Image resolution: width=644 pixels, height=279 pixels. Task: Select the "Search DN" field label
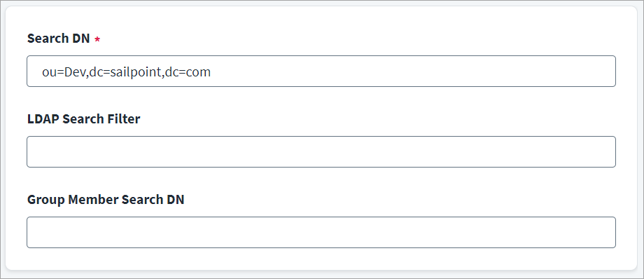(x=58, y=39)
